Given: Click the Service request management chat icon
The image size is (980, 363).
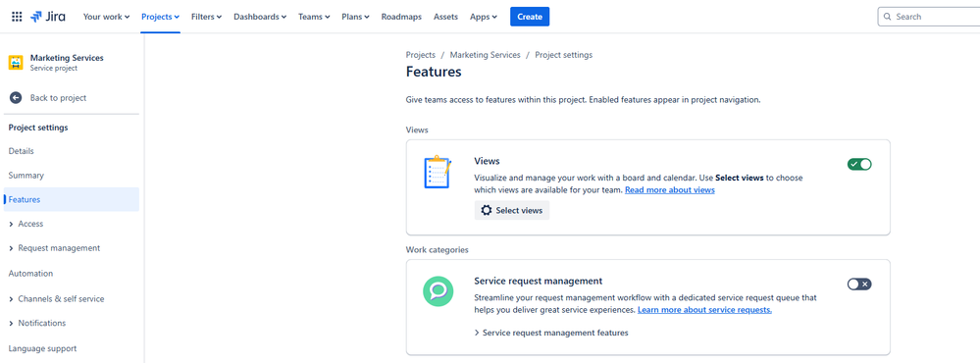Looking at the screenshot, I should tap(438, 290).
